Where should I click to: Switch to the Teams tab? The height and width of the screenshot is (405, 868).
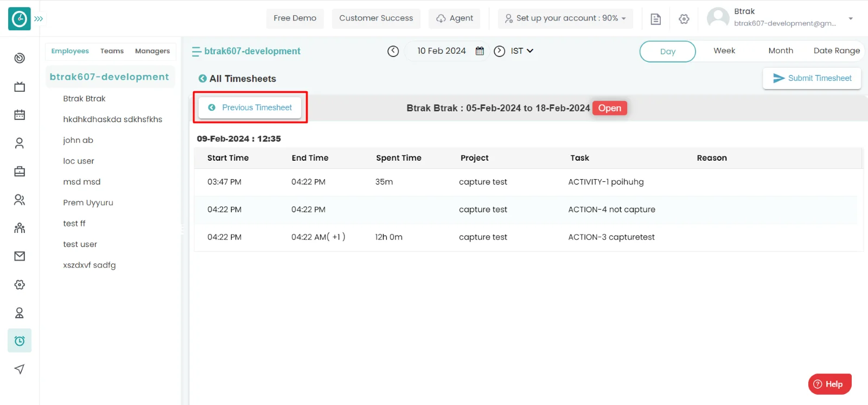tap(112, 51)
